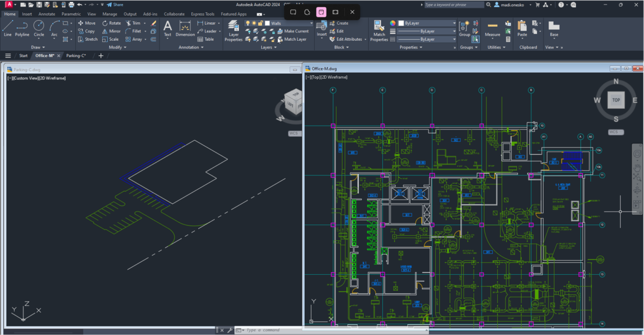Click the object color wheel swatch

[x=393, y=23]
